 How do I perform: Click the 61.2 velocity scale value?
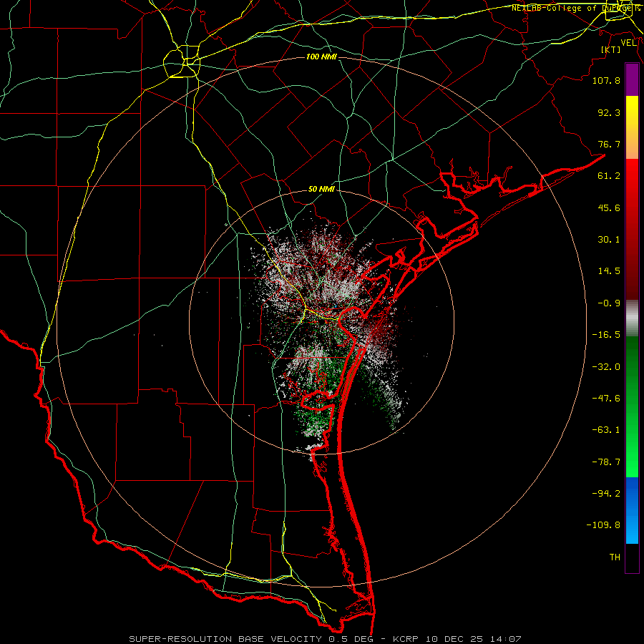(x=609, y=176)
